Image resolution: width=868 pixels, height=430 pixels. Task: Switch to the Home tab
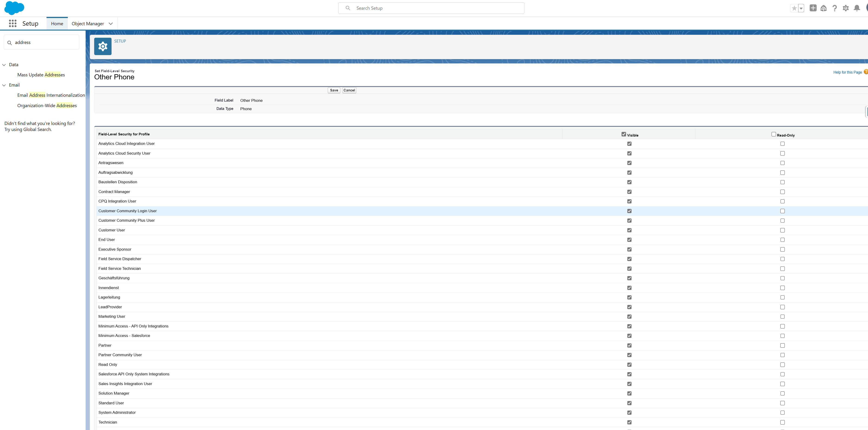coord(57,24)
